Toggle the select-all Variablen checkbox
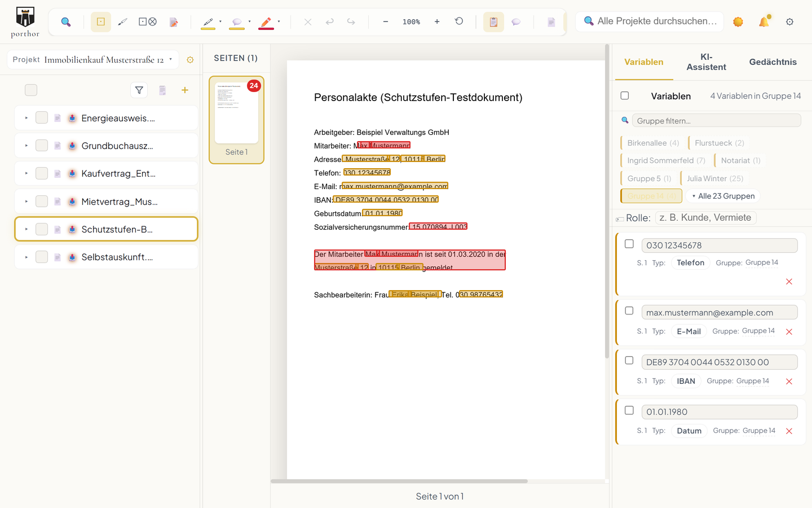The width and height of the screenshot is (812, 508). tap(625, 95)
